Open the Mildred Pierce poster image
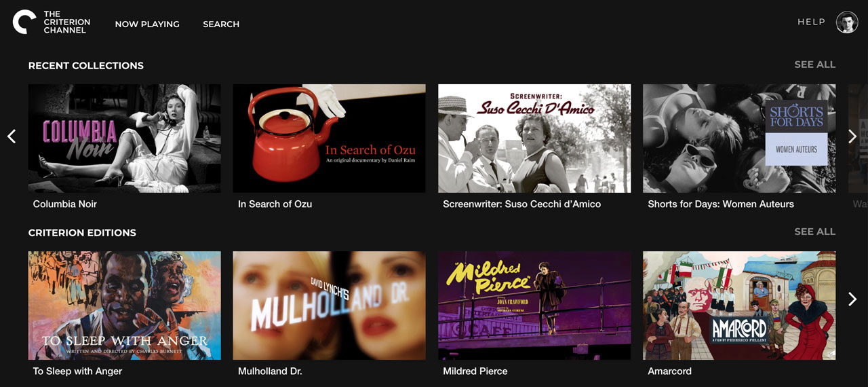The image size is (868, 387). tap(534, 306)
